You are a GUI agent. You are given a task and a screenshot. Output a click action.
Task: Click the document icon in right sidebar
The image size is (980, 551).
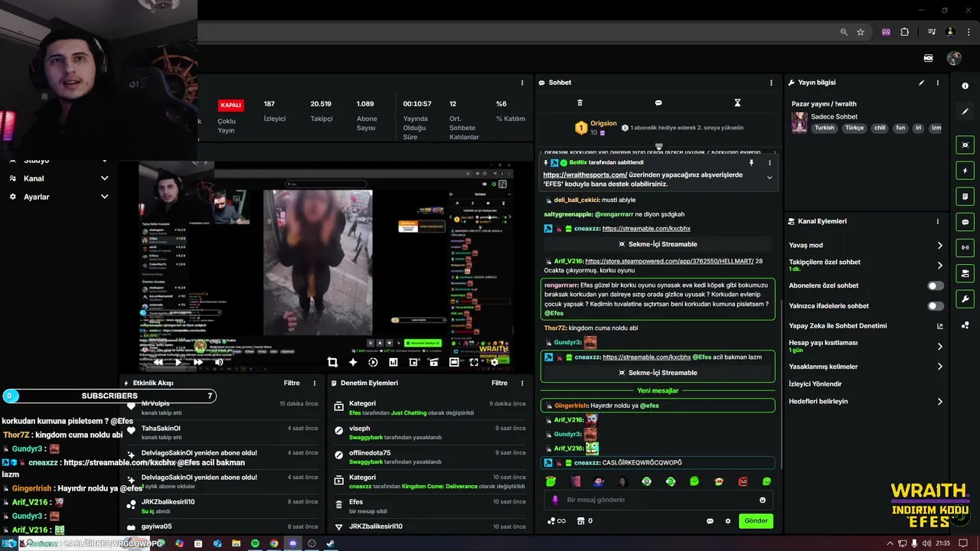(965, 197)
